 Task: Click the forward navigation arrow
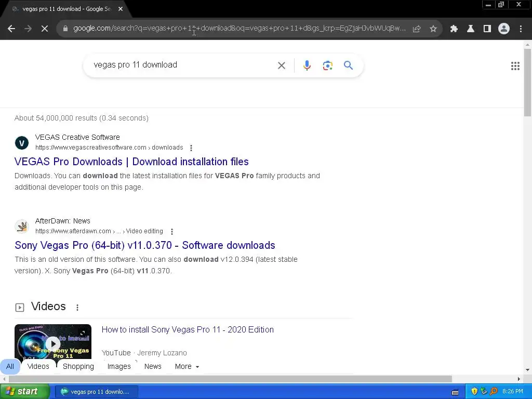click(x=28, y=29)
